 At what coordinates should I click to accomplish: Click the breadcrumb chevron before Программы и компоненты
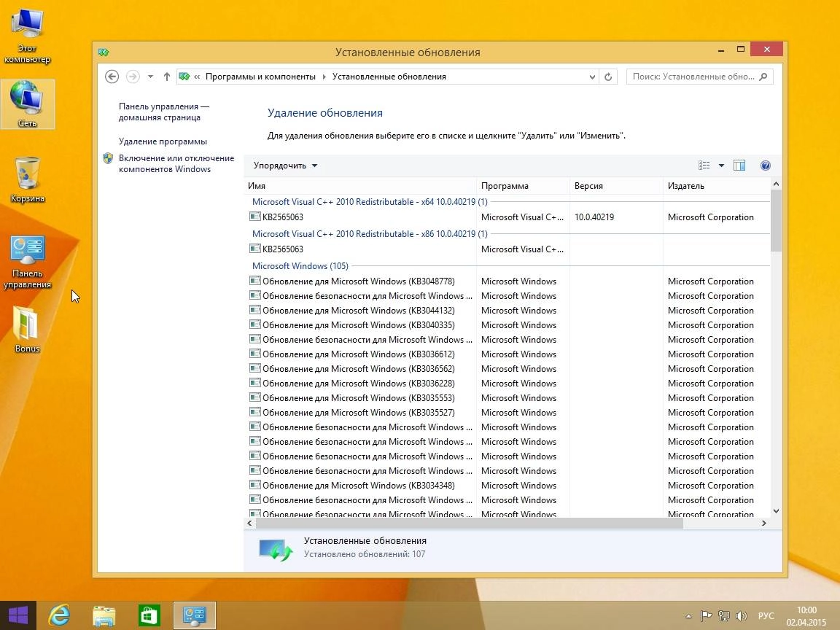pos(197,77)
